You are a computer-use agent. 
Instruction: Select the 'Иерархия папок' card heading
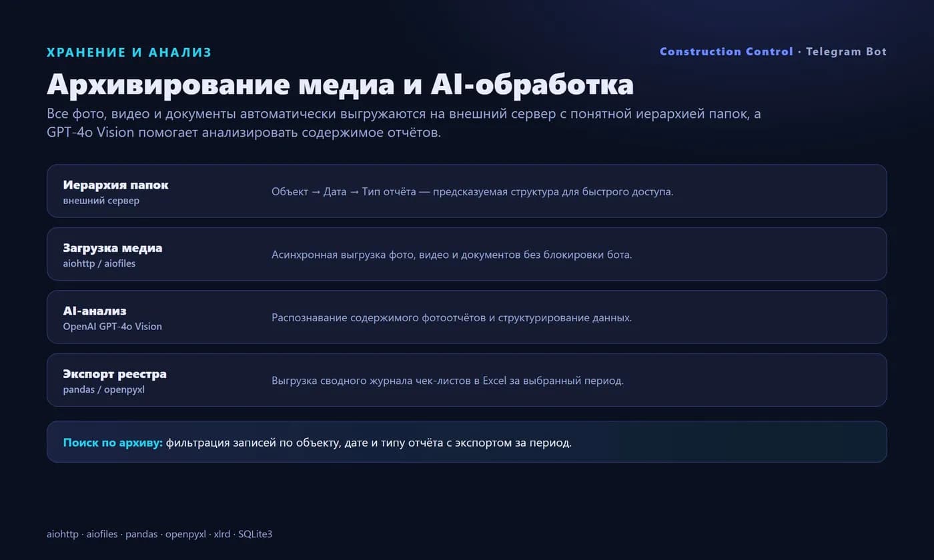tap(115, 185)
